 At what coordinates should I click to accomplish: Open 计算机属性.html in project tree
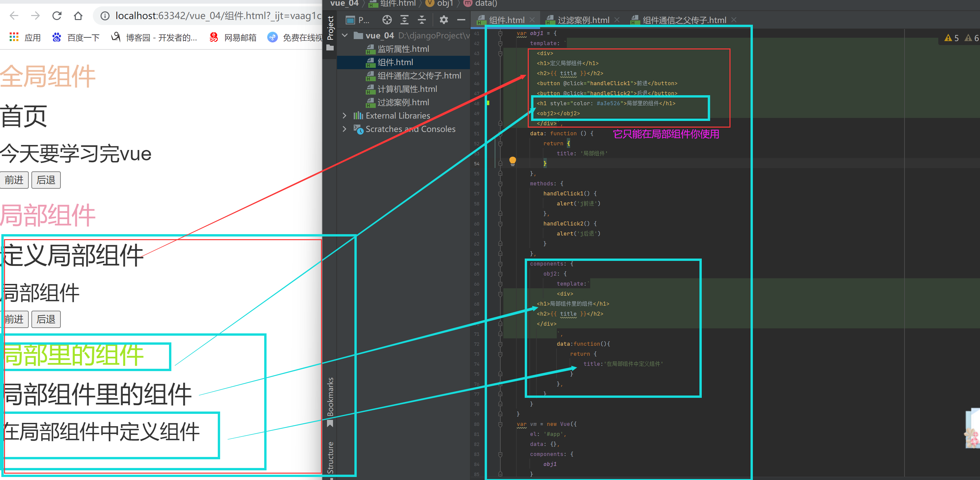(407, 89)
